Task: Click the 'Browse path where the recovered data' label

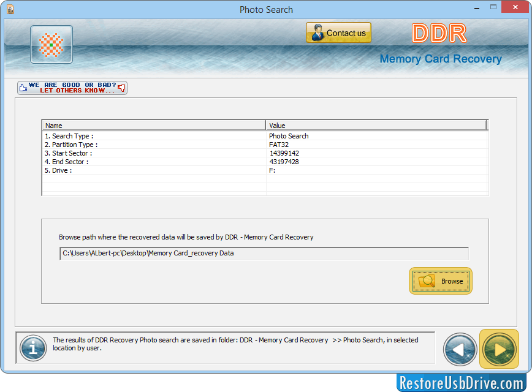Action: [186, 237]
